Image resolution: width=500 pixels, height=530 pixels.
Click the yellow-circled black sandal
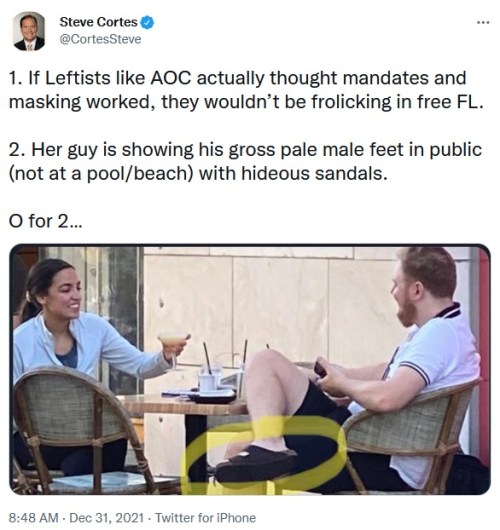click(255, 462)
